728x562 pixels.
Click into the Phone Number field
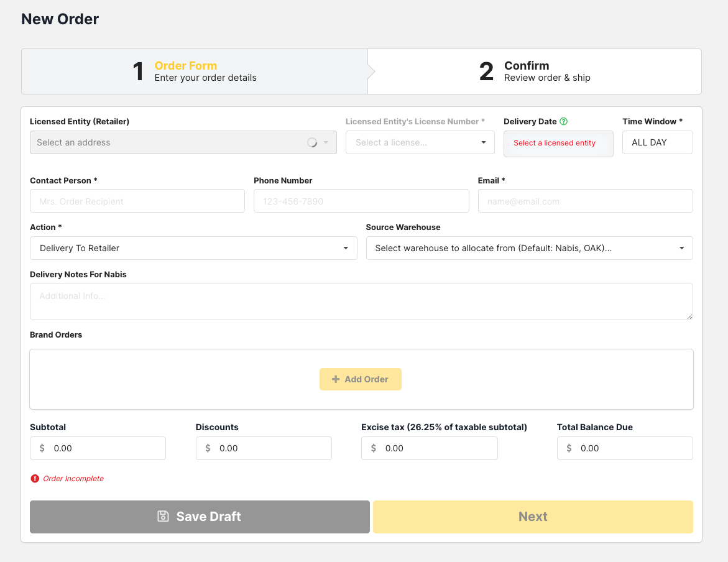(361, 201)
